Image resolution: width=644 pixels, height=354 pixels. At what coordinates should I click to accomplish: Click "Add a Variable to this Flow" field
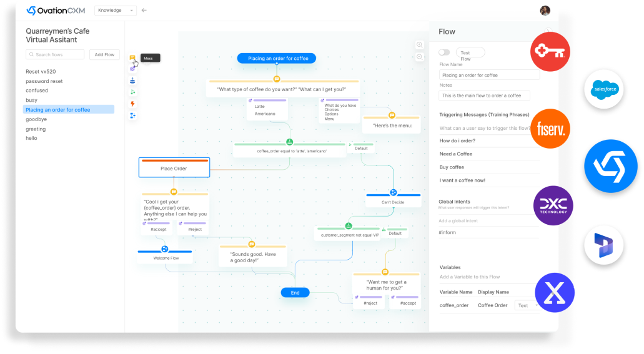[488, 277]
